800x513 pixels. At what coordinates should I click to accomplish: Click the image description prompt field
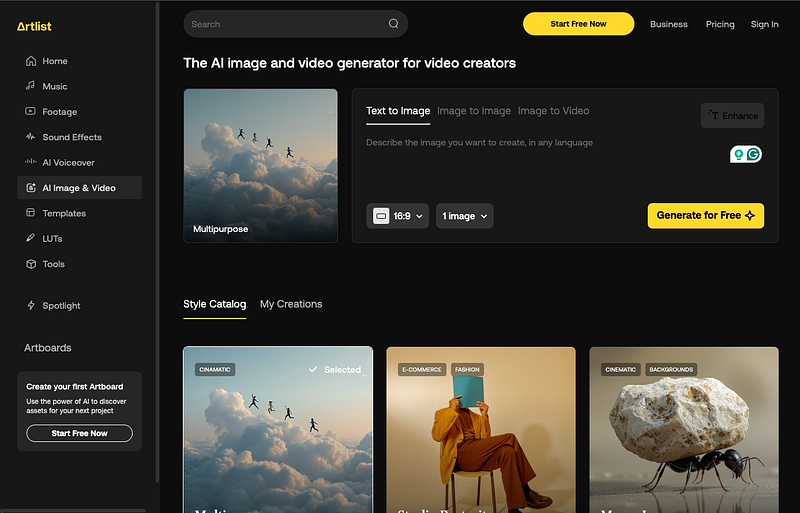[530, 143]
